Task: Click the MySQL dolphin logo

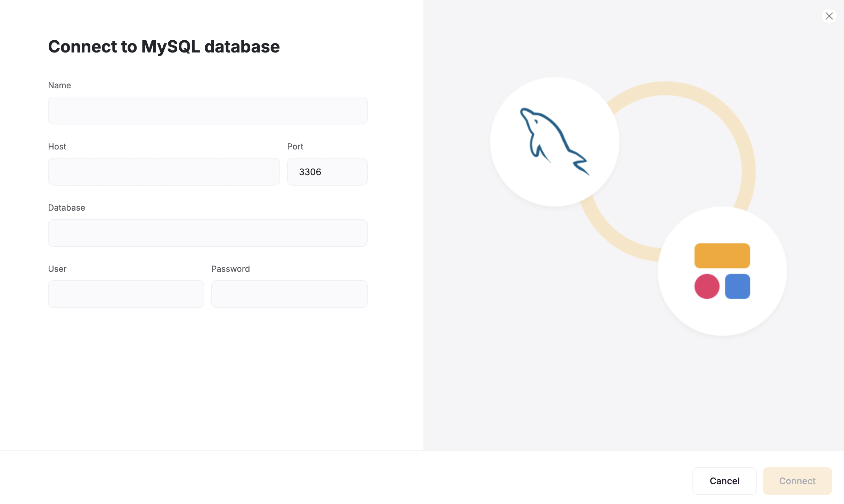Action: [554, 141]
